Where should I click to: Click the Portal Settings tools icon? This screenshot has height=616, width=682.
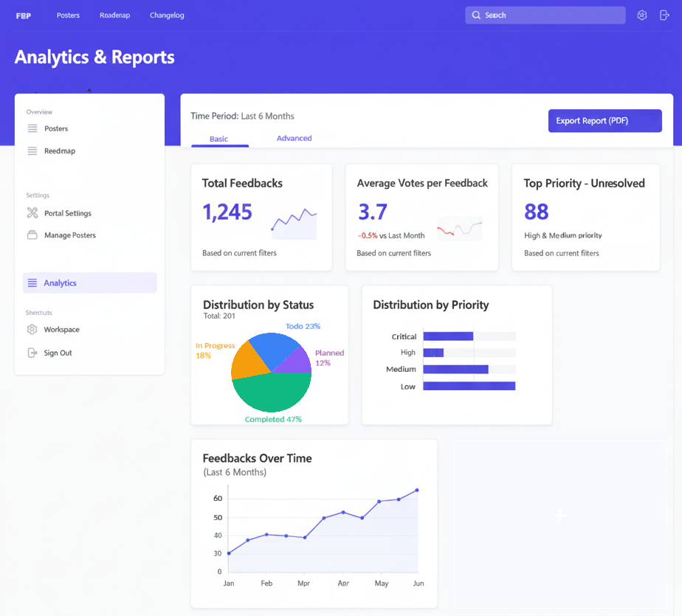32,213
